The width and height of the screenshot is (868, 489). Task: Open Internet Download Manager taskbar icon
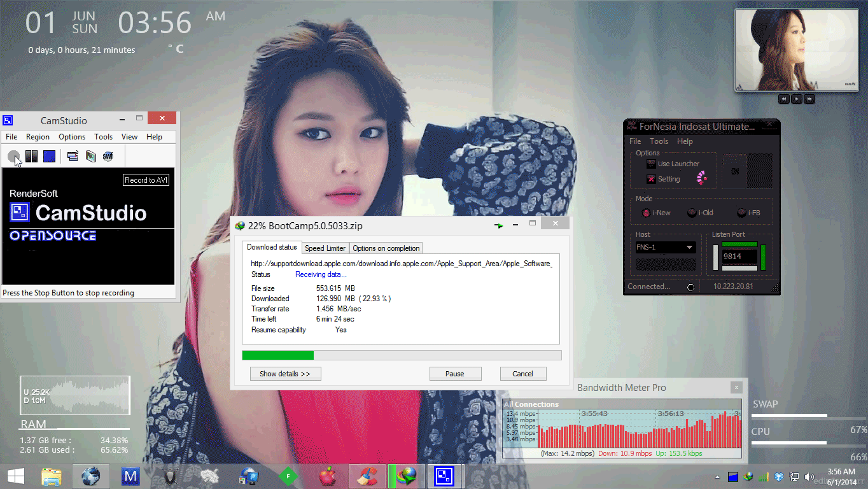coord(407,476)
